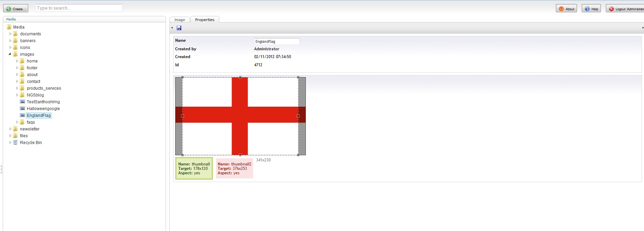Click the Recycle Bin icon

click(x=15, y=142)
